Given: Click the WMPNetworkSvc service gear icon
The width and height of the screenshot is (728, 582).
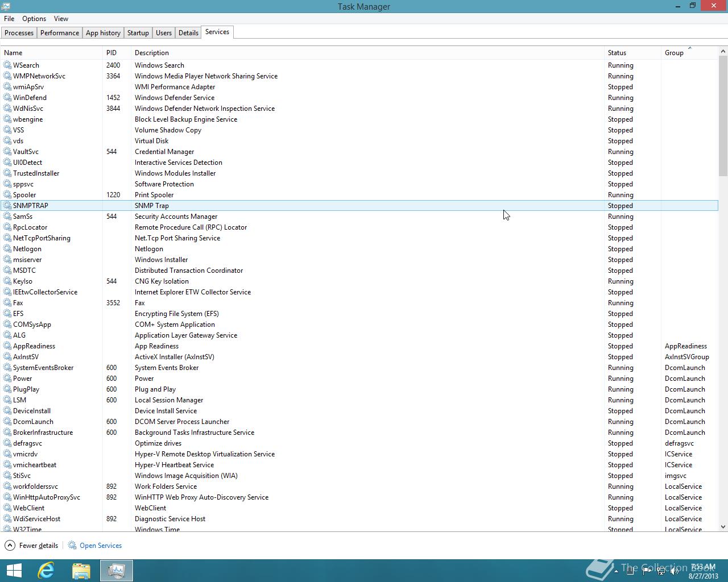Looking at the screenshot, I should pyautogui.click(x=7, y=76).
